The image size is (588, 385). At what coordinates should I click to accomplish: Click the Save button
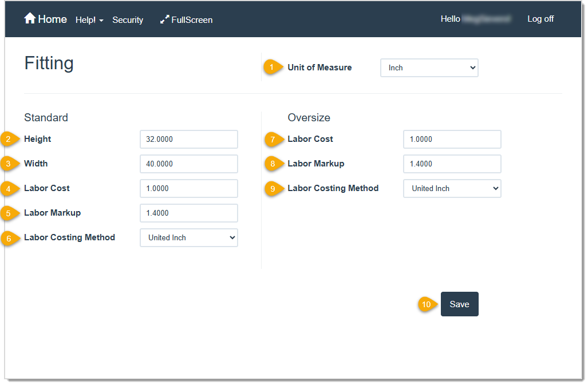459,304
